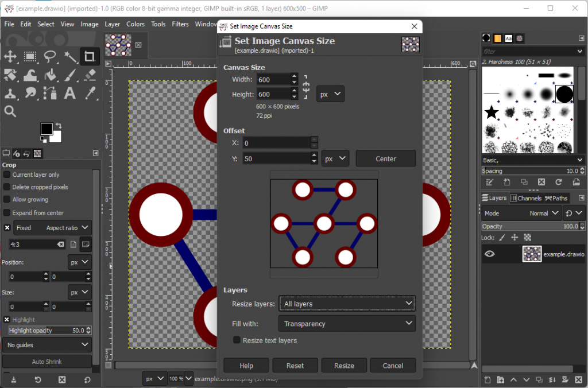Open the Fill with Transparency dropdown
Image resolution: width=588 pixels, height=388 pixels.
point(347,324)
